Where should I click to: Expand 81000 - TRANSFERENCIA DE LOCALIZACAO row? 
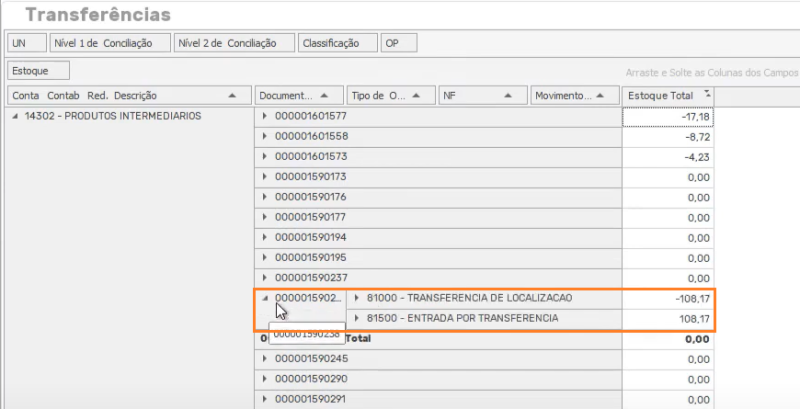click(x=357, y=298)
